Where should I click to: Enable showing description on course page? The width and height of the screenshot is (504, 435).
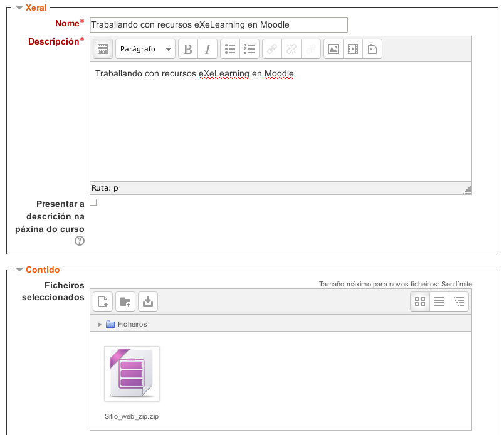coord(93,202)
